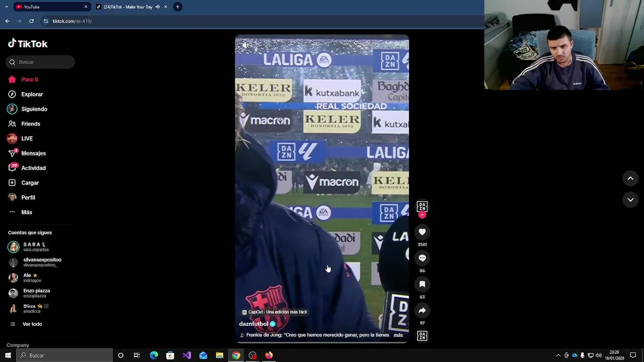Expand the Más menu
Image resolution: width=644 pixels, height=362 pixels.
click(20, 212)
